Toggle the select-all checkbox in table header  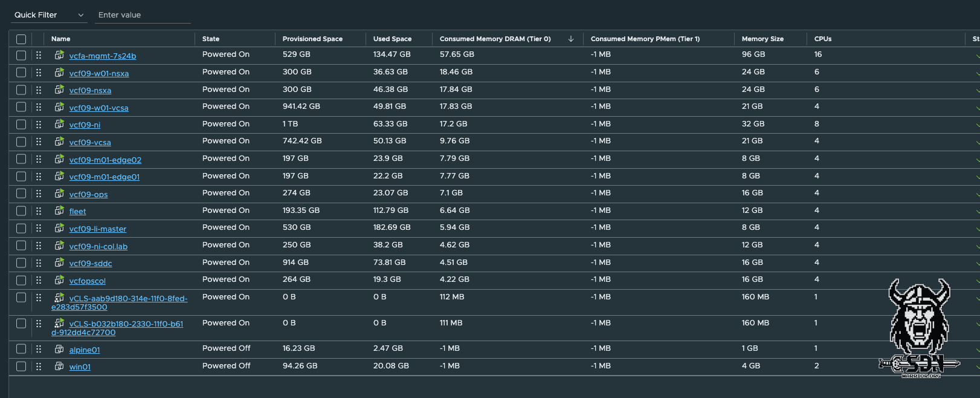21,39
